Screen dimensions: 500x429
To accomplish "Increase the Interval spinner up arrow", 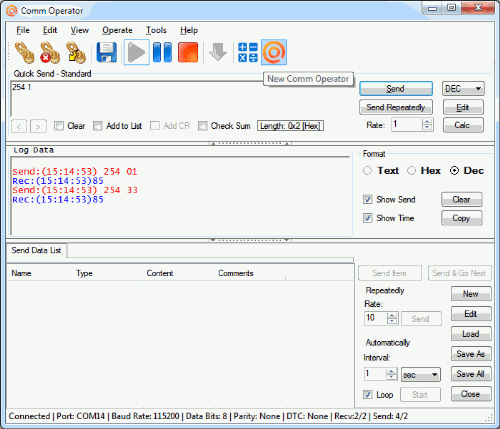I will click(x=392, y=371).
